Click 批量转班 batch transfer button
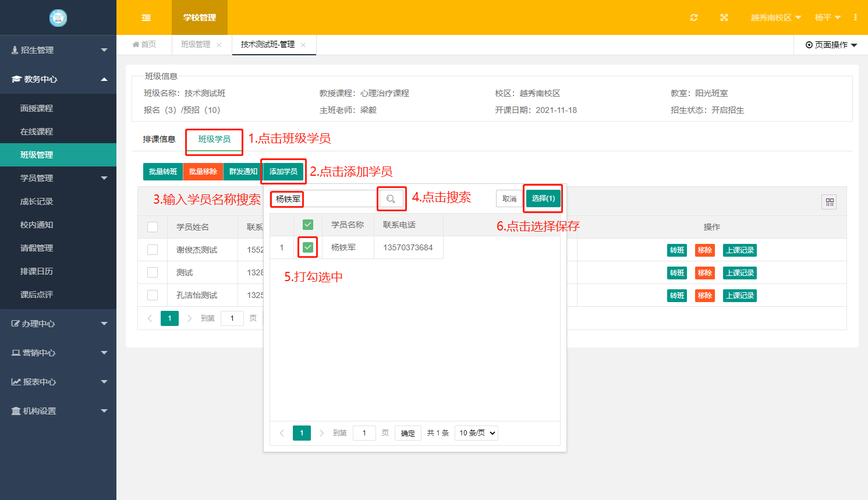This screenshot has width=868, height=500. click(163, 172)
